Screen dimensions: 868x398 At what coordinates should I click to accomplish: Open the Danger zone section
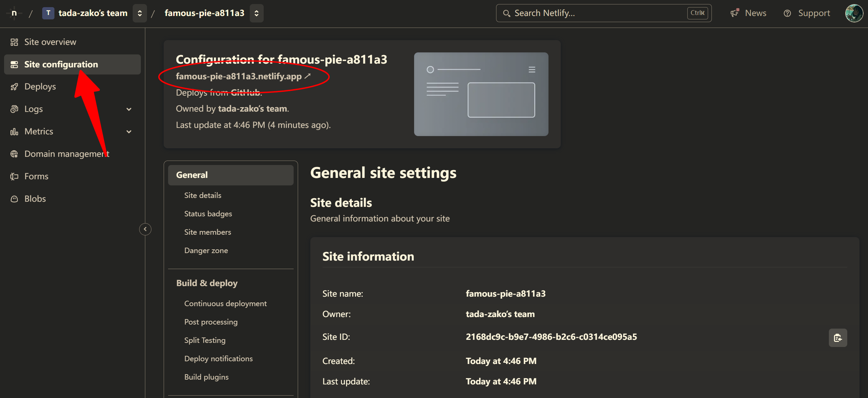point(206,250)
